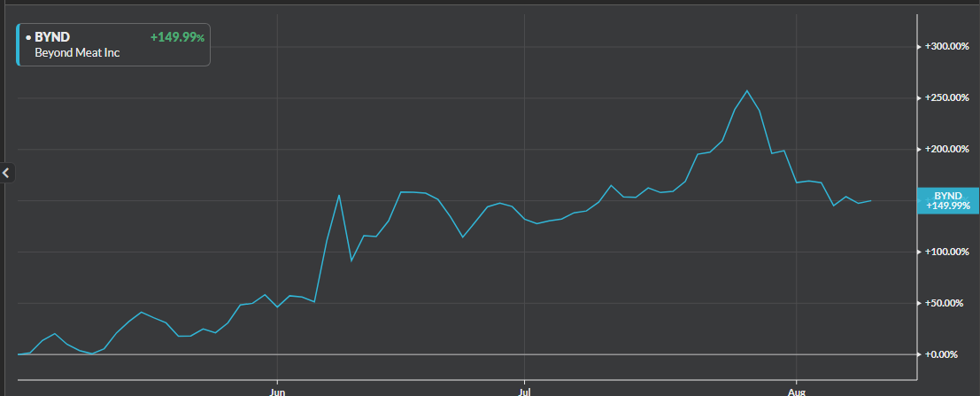Click the starting point of the BYND line

19,354
